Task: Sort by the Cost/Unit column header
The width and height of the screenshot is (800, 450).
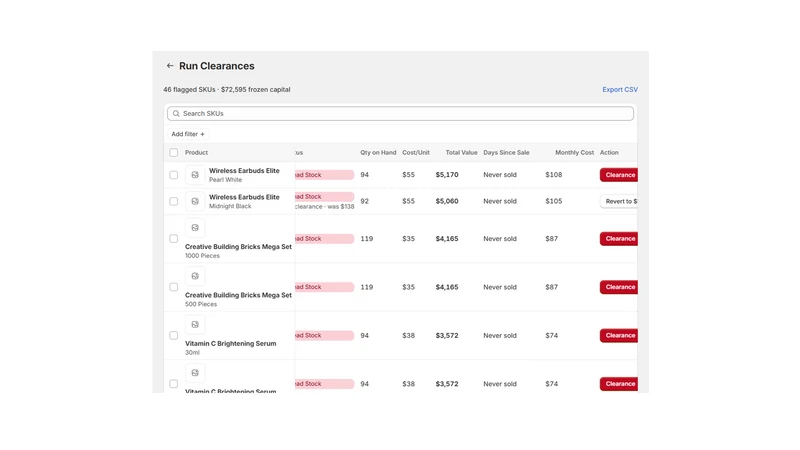Action: (x=416, y=153)
